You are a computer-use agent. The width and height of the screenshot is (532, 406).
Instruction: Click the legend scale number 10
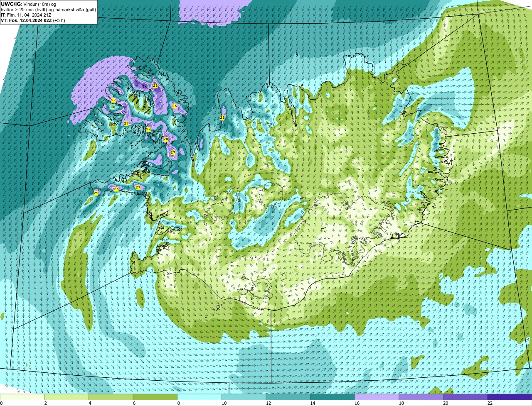224,403
